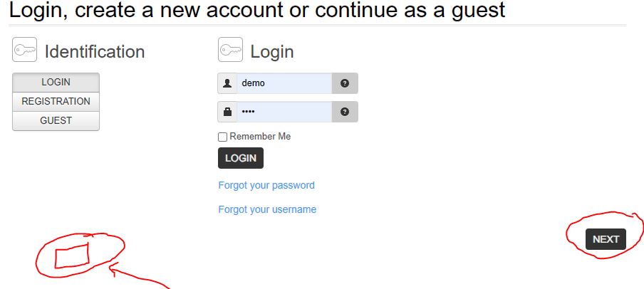644x289 pixels.
Task: Click the Login section heading text
Action: pyautogui.click(x=272, y=52)
